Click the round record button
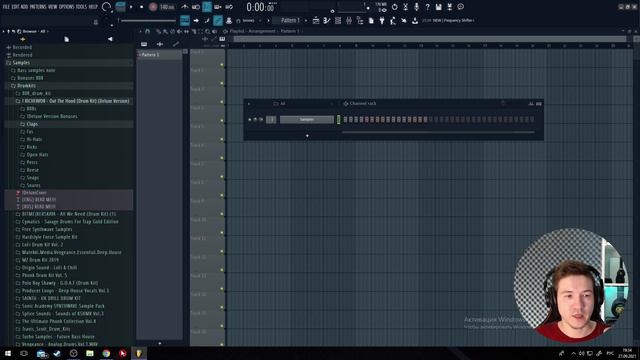640x360 pixels. tap(153, 7)
